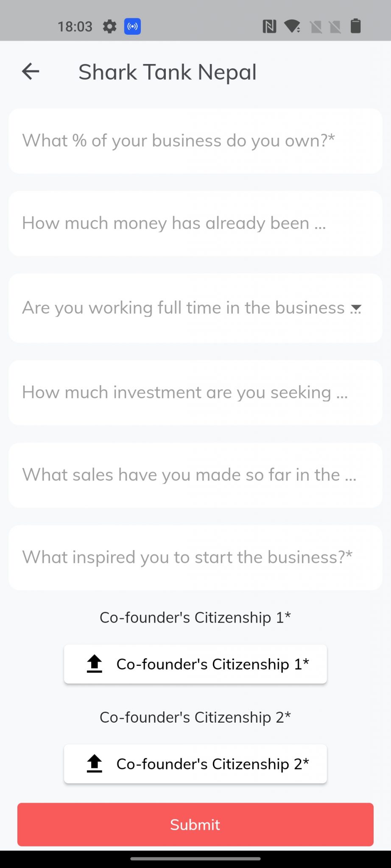Tap the Co-founder's Citizenship 1 upload button
This screenshot has width=391, height=868.
point(195,664)
